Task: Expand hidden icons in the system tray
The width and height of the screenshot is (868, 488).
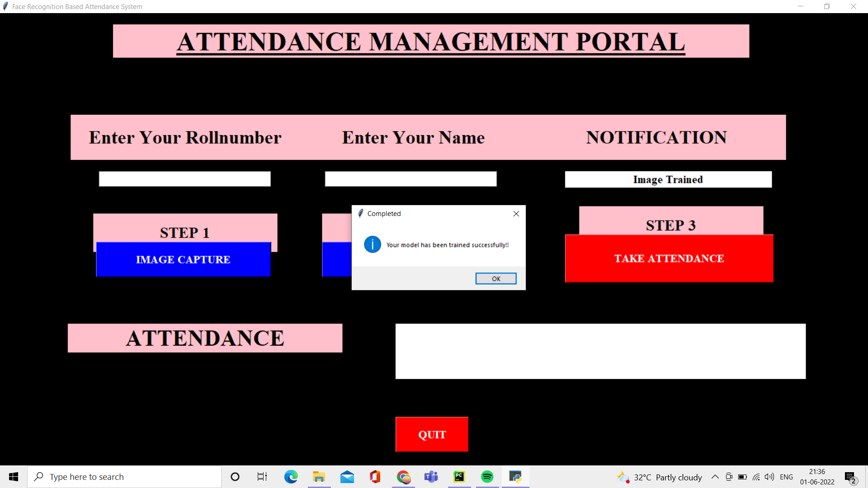Action: click(715, 477)
